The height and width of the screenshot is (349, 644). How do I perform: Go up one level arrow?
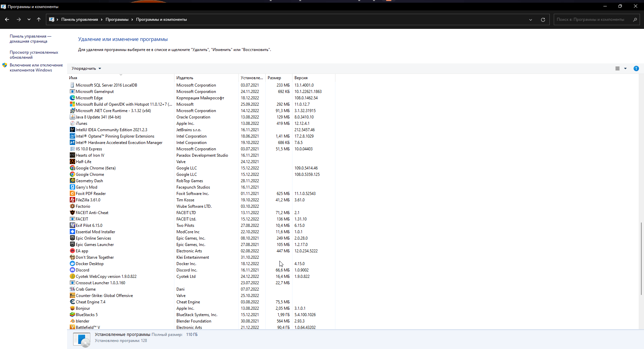point(39,19)
